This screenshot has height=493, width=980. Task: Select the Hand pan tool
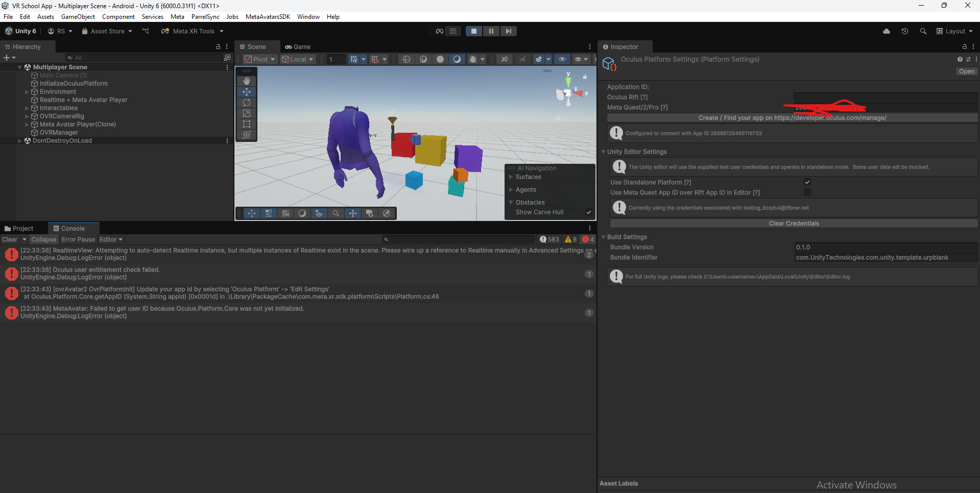click(x=247, y=81)
